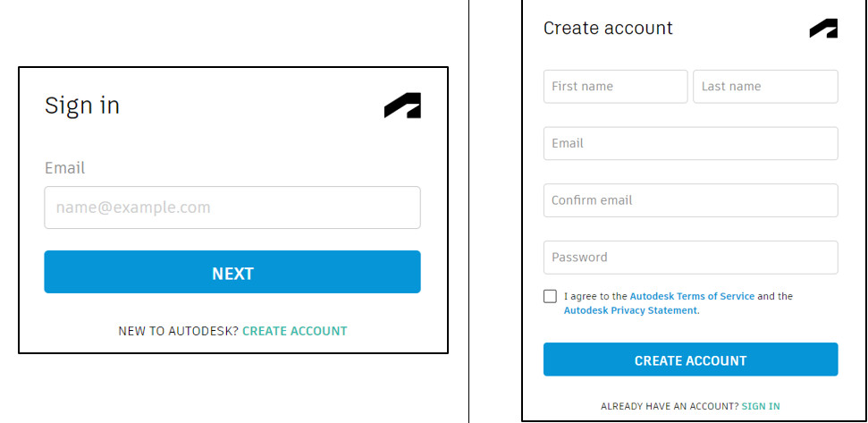Screen dimensions: 868x423
Task: Open the Autodesk Privacy Statement link
Action: tap(630, 310)
